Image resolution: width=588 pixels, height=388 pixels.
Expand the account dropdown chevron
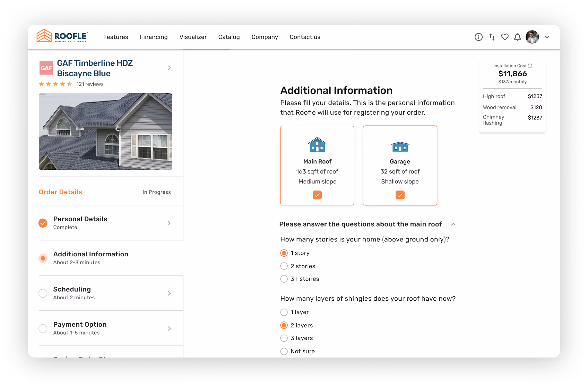[547, 37]
